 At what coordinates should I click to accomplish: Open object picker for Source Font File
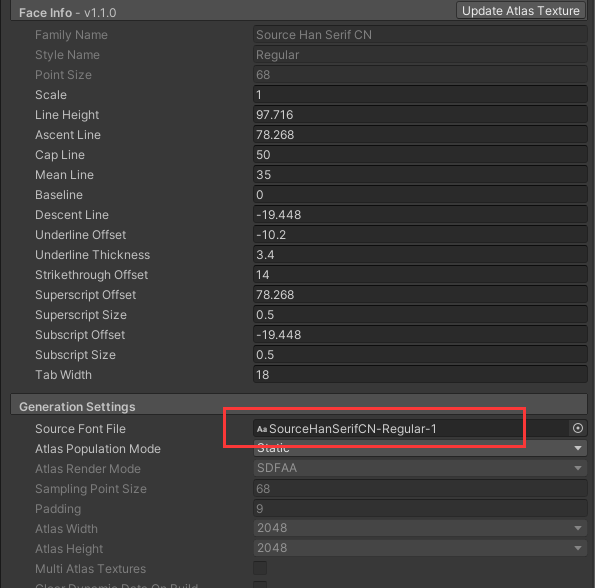578,428
